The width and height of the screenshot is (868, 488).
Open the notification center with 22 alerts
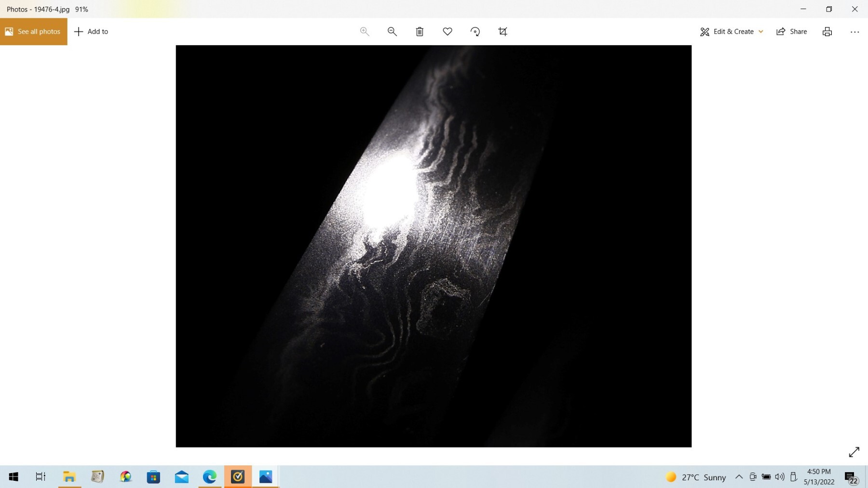click(851, 477)
